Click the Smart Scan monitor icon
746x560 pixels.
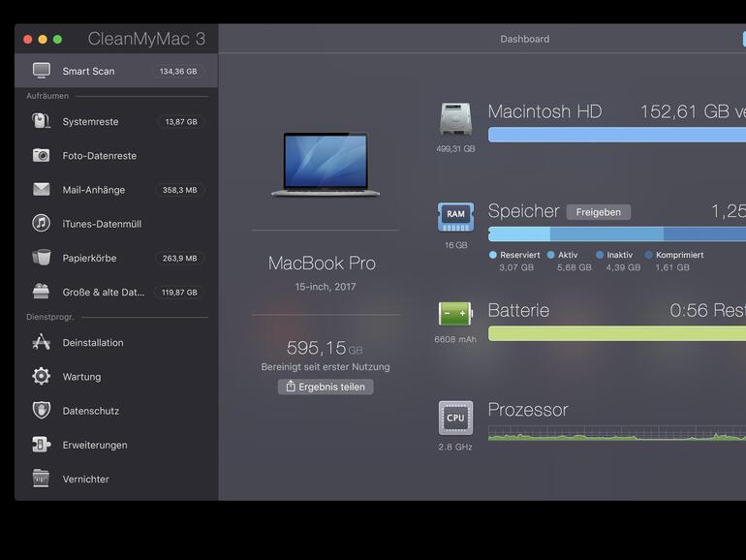tap(42, 71)
